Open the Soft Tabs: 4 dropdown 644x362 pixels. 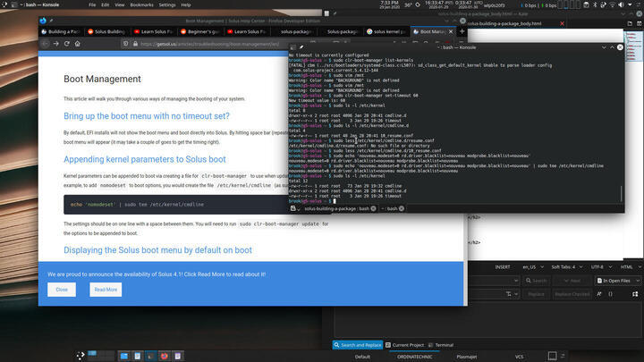[566, 267]
